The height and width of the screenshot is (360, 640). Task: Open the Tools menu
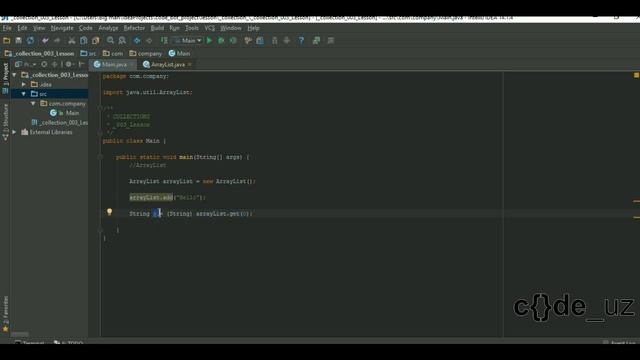point(192,28)
